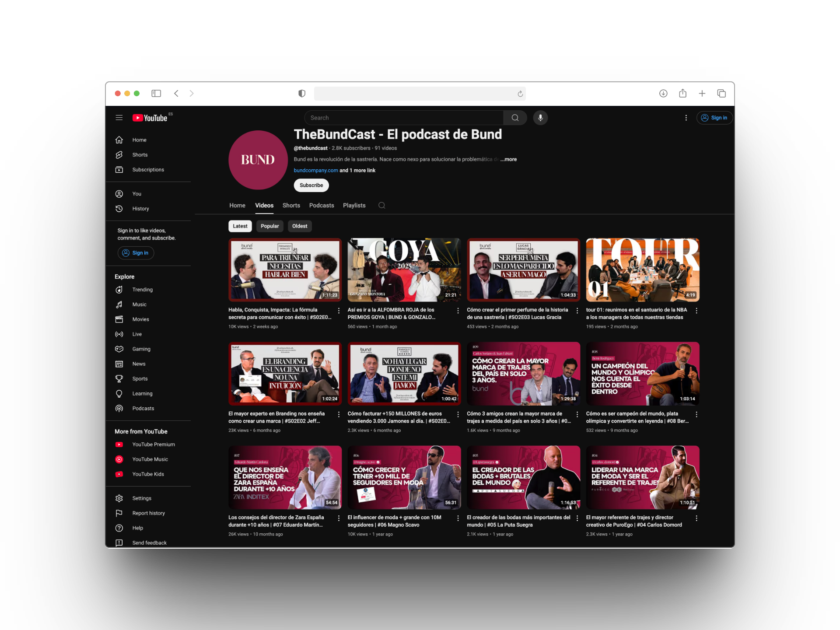Image resolution: width=840 pixels, height=630 pixels.
Task: Open the TOUR 01 video thumbnail
Action: point(642,269)
